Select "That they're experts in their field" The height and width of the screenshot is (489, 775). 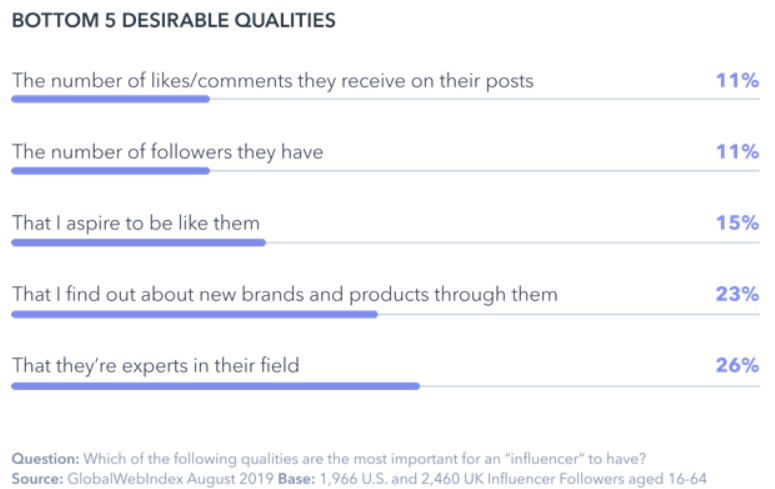(x=155, y=366)
